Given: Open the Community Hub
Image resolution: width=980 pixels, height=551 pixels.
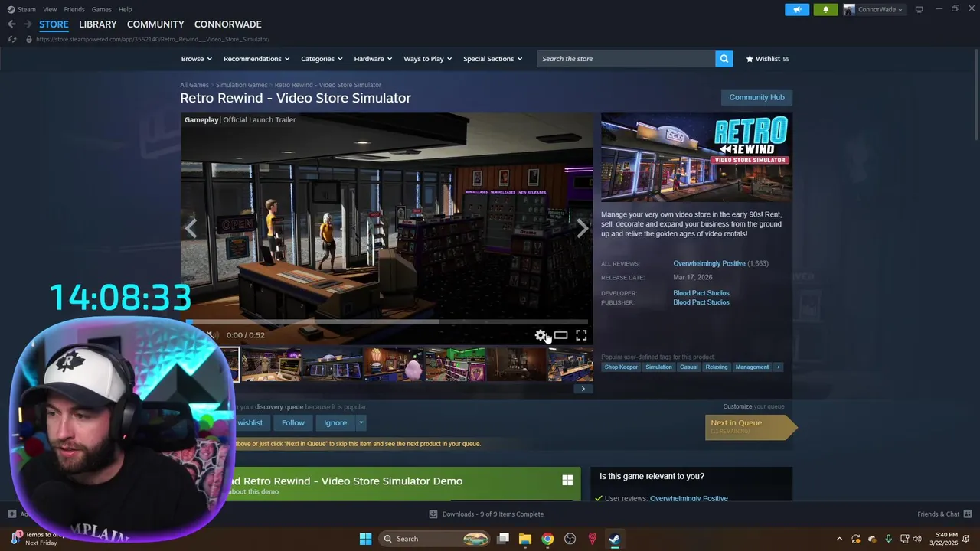Looking at the screenshot, I should click(756, 97).
